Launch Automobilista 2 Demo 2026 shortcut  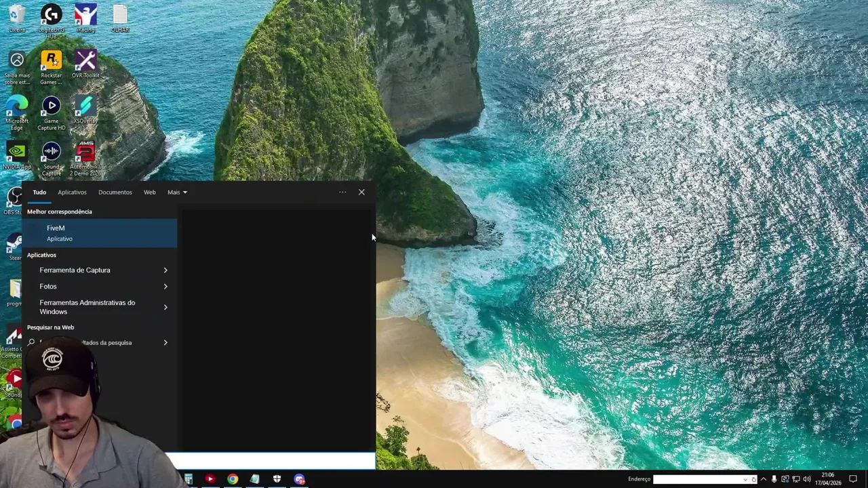click(x=85, y=159)
